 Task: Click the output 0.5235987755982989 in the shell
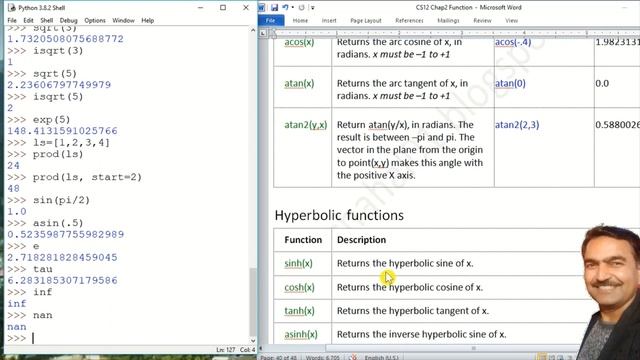point(66,235)
